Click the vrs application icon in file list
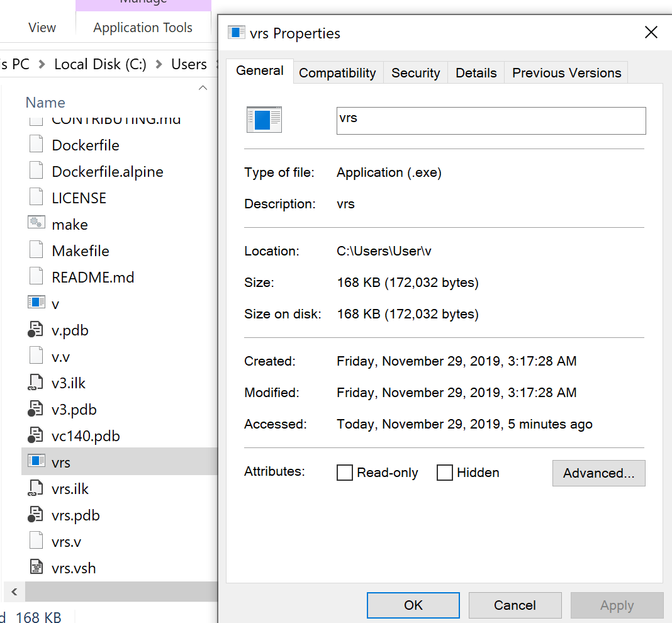The height and width of the screenshot is (623, 672). [36, 461]
